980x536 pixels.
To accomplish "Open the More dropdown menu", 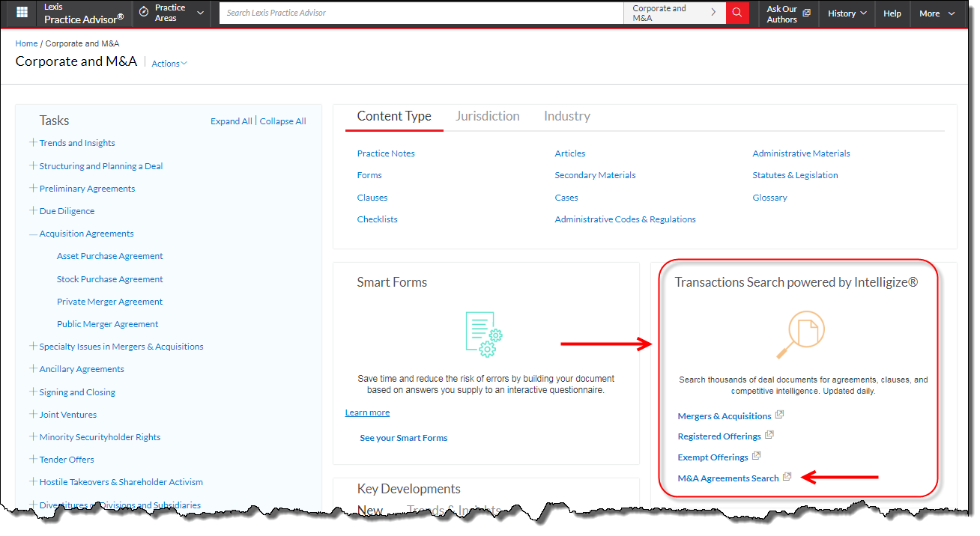I will pos(937,13).
